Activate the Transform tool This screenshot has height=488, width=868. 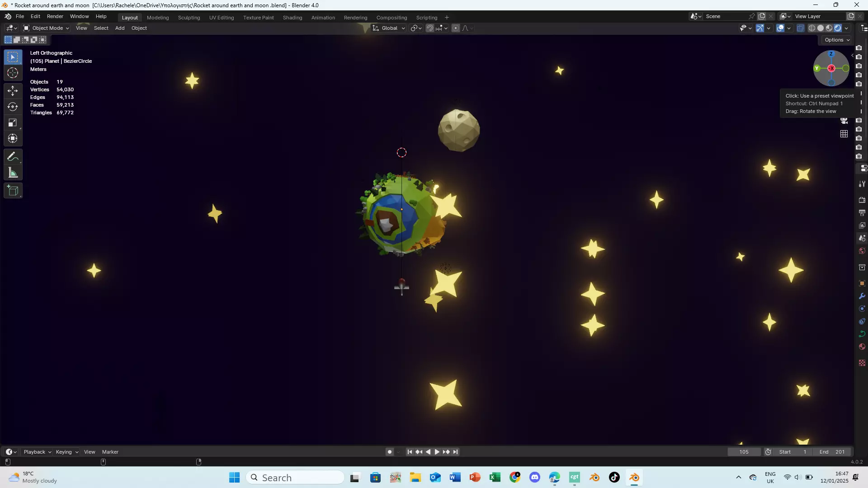click(x=13, y=138)
